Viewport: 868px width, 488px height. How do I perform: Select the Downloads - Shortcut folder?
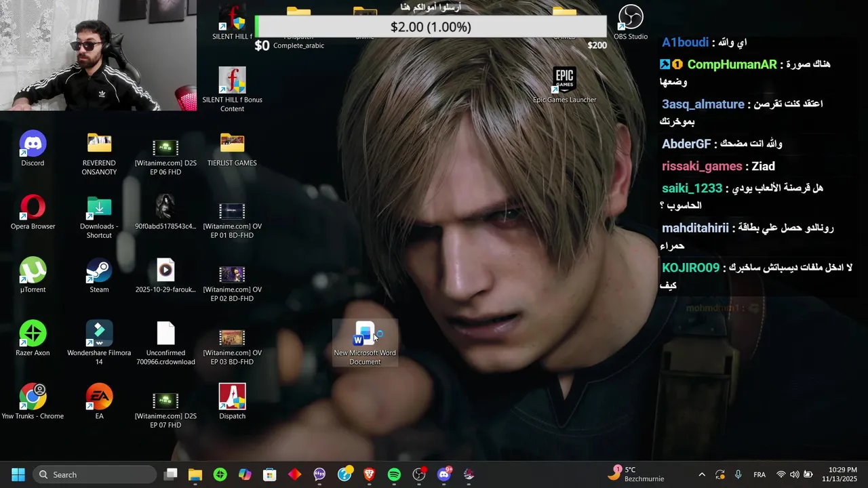point(99,216)
